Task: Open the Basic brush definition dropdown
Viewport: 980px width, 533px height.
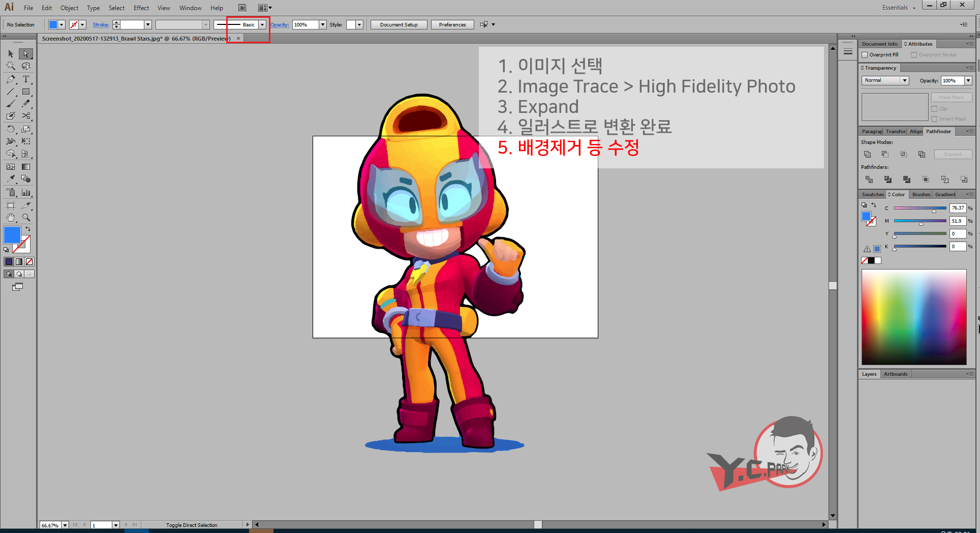Action: tap(262, 24)
